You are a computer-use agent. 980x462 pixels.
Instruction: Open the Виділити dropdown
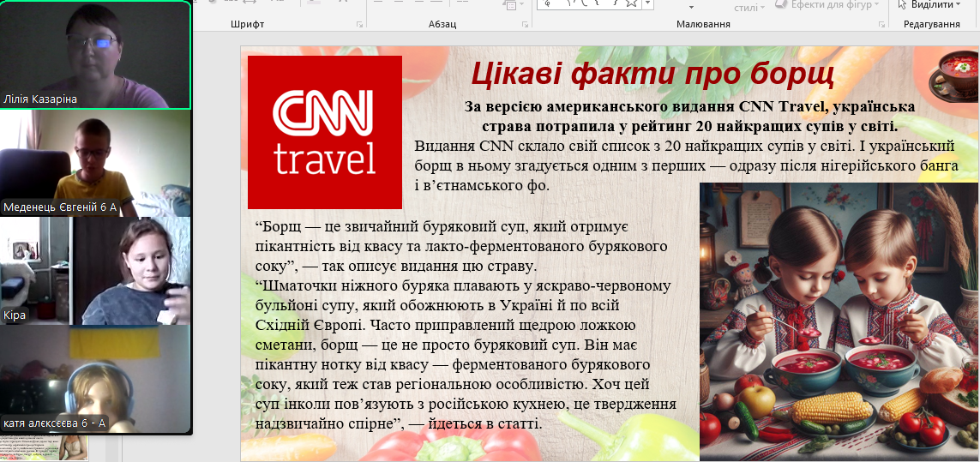pyautogui.click(x=930, y=4)
